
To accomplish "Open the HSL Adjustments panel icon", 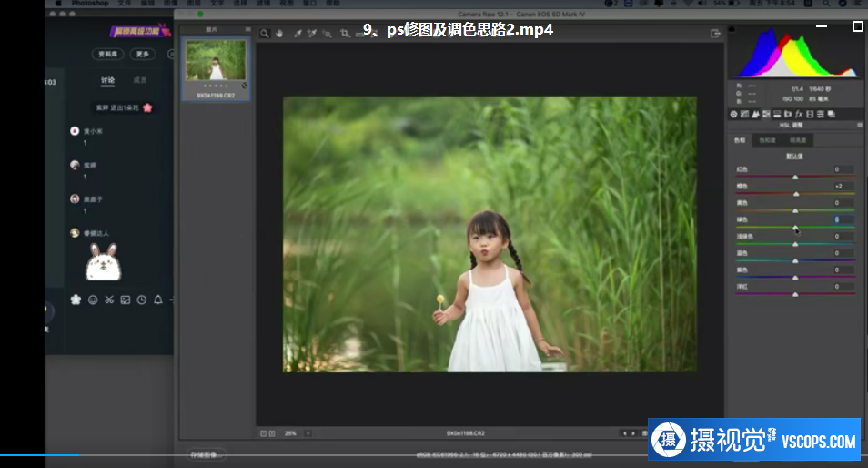I will point(766,114).
